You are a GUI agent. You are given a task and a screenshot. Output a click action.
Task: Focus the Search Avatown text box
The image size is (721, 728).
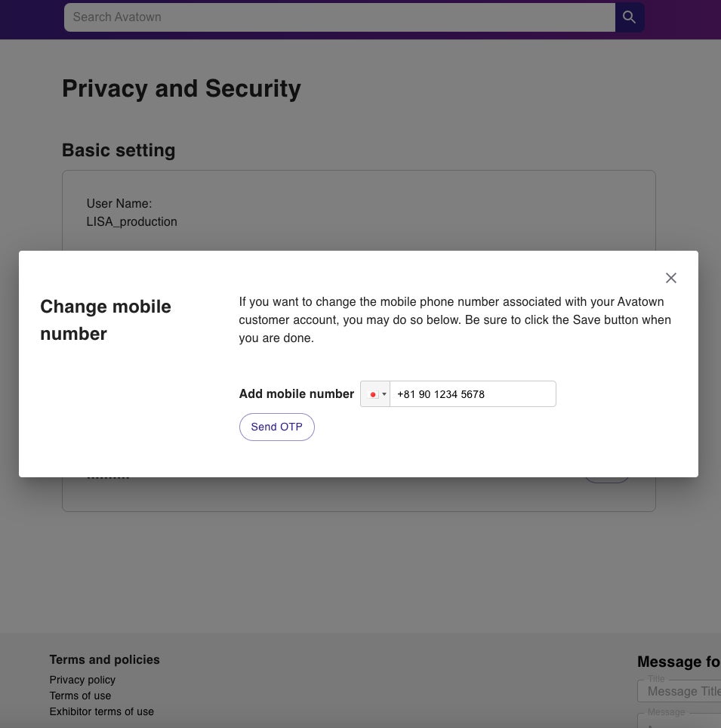pyautogui.click(x=340, y=17)
